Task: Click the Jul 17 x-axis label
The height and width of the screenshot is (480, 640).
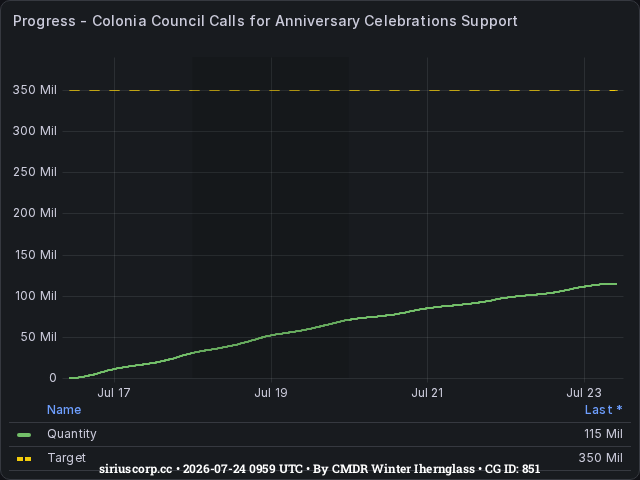Action: tap(114, 393)
